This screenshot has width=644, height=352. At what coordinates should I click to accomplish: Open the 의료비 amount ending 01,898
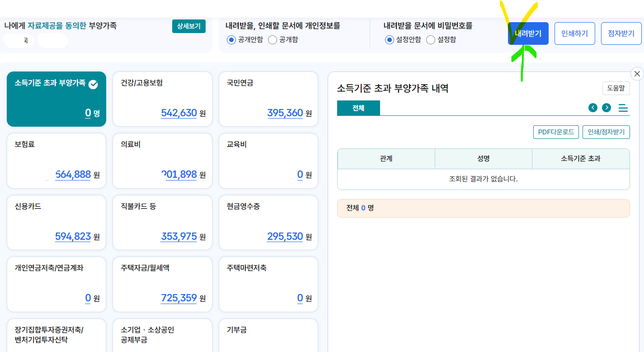(x=179, y=174)
